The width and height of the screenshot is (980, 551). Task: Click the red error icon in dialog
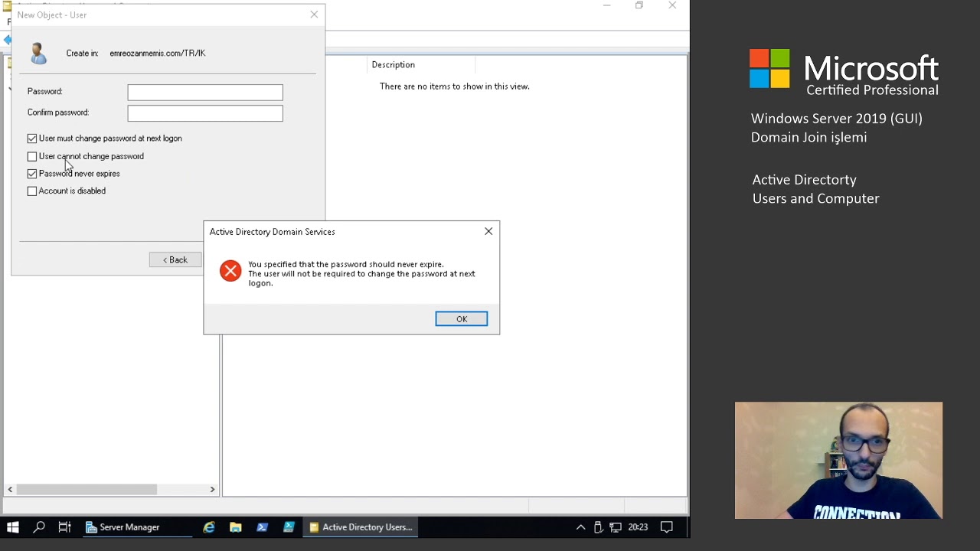tap(230, 271)
